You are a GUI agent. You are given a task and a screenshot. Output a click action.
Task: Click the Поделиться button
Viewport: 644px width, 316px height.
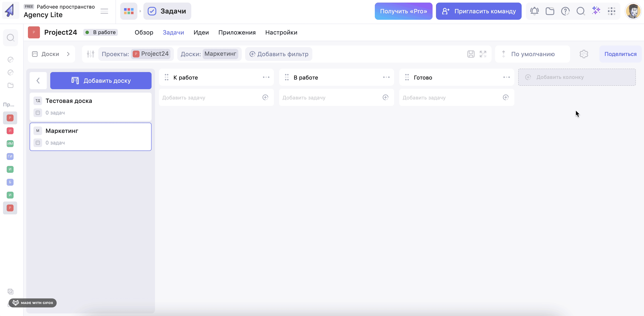tap(620, 54)
